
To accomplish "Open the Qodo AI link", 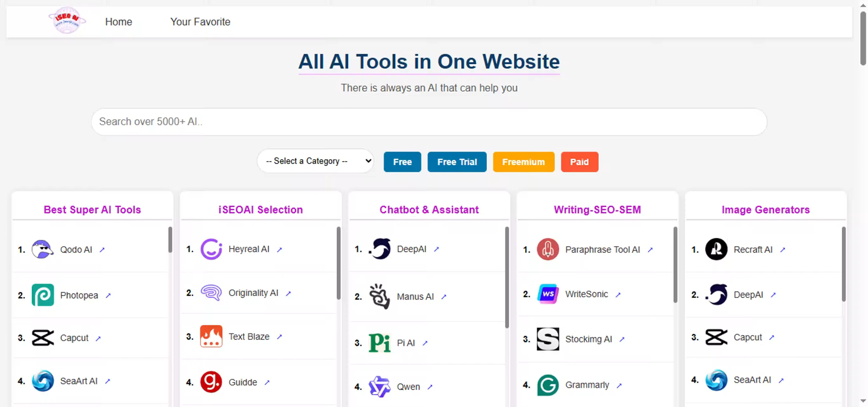I will pyautogui.click(x=76, y=250).
